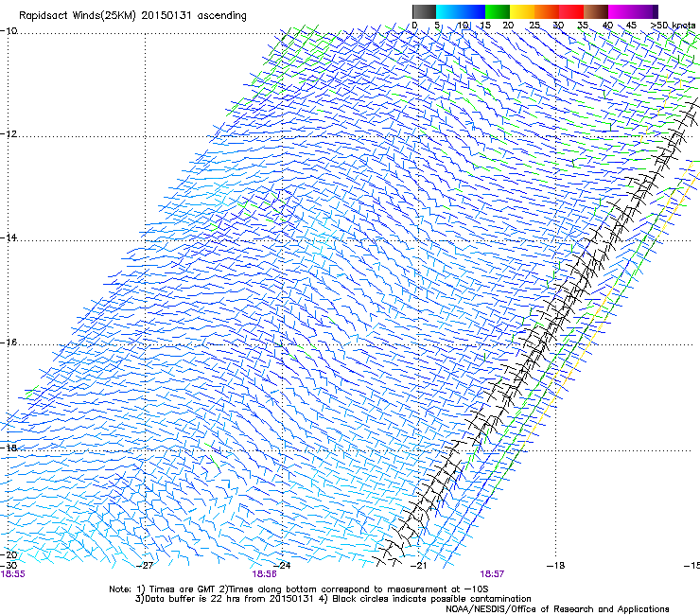Viewport: 700px width, 615px height.
Task: Click the '45' legend scale label
Action: (x=631, y=26)
